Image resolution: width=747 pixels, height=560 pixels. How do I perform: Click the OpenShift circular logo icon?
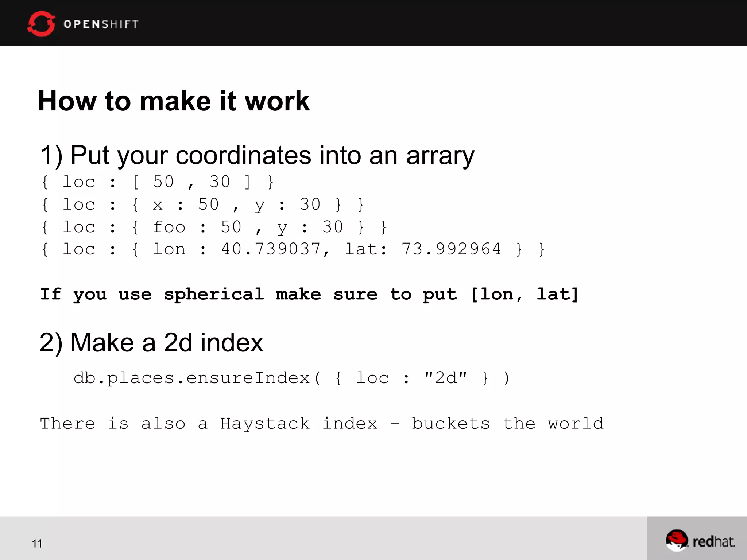point(41,24)
